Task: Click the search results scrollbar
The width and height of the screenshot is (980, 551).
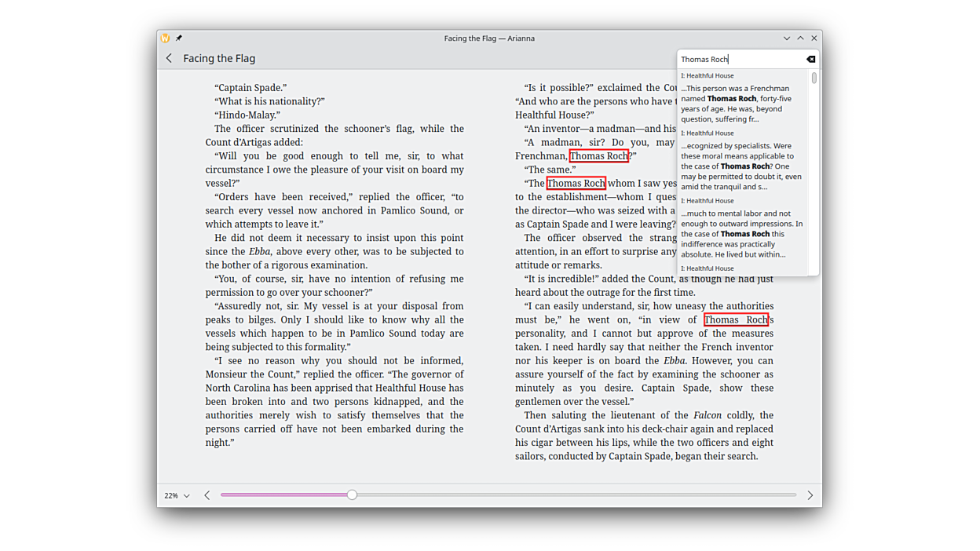Action: 814,78
